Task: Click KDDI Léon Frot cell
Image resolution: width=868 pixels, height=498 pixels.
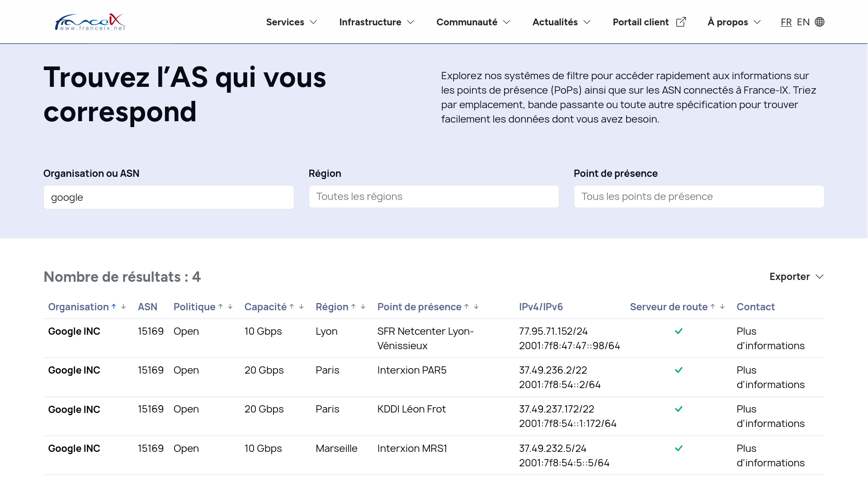Action: click(411, 409)
